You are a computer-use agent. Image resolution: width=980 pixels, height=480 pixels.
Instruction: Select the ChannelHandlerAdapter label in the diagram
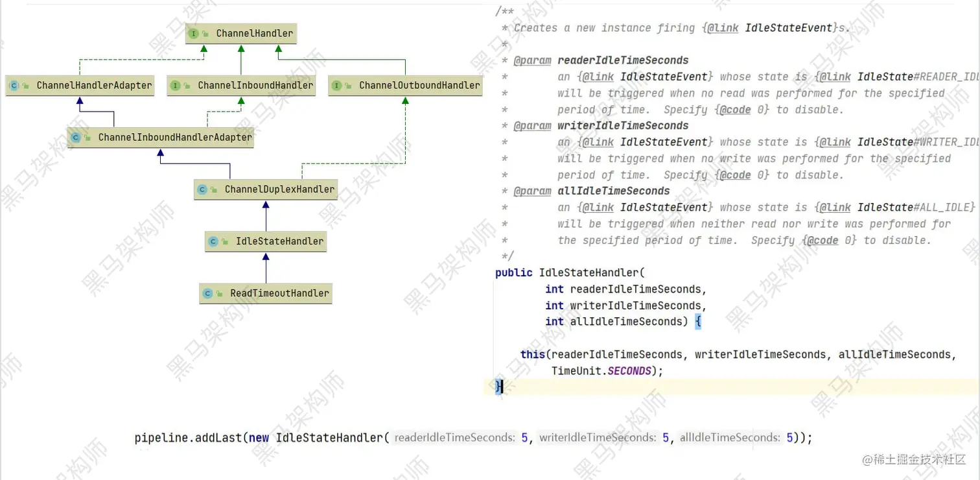pos(94,85)
